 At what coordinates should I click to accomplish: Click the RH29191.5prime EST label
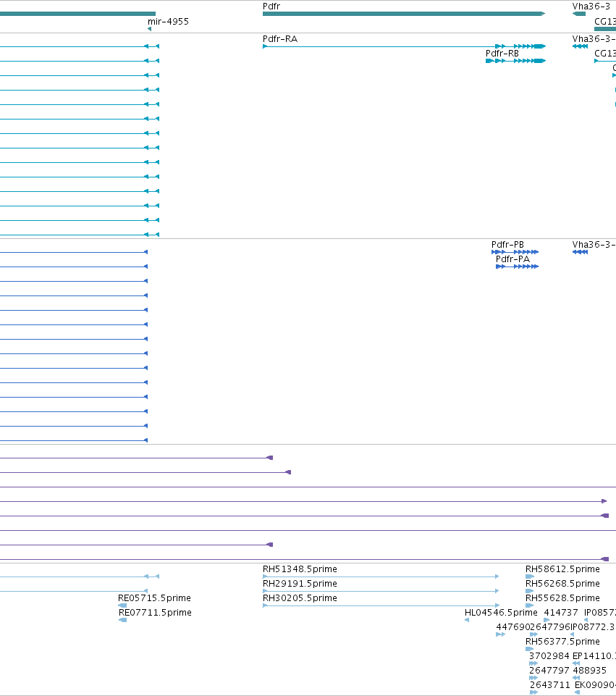(300, 583)
